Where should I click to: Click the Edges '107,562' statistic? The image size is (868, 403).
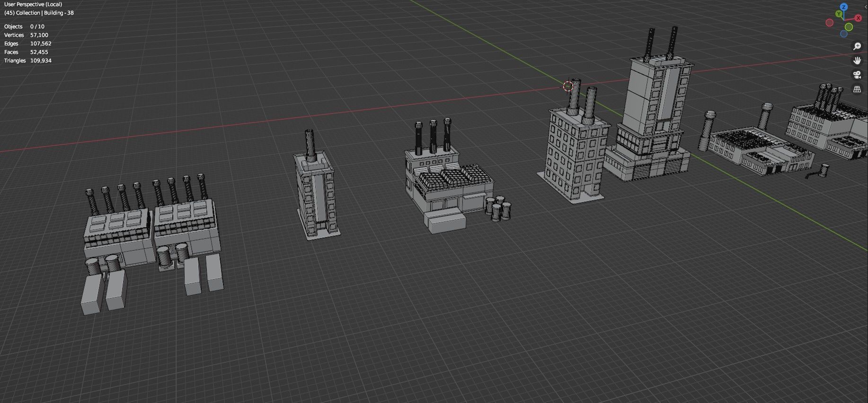click(41, 44)
